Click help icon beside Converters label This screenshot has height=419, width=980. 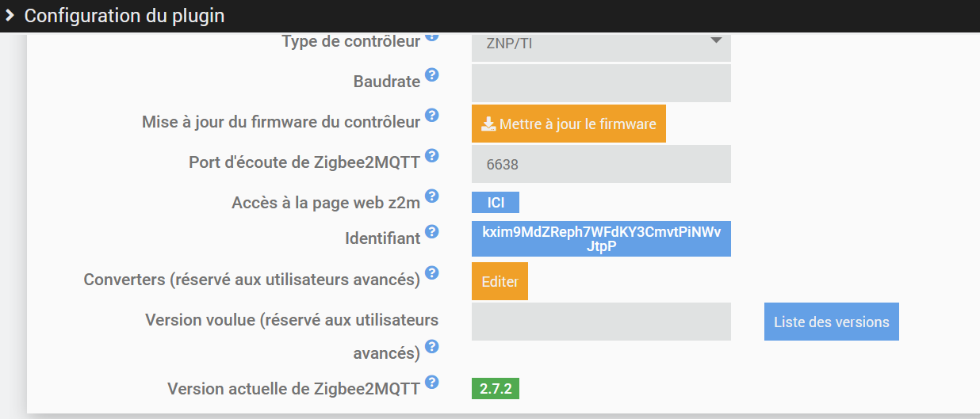click(x=431, y=273)
